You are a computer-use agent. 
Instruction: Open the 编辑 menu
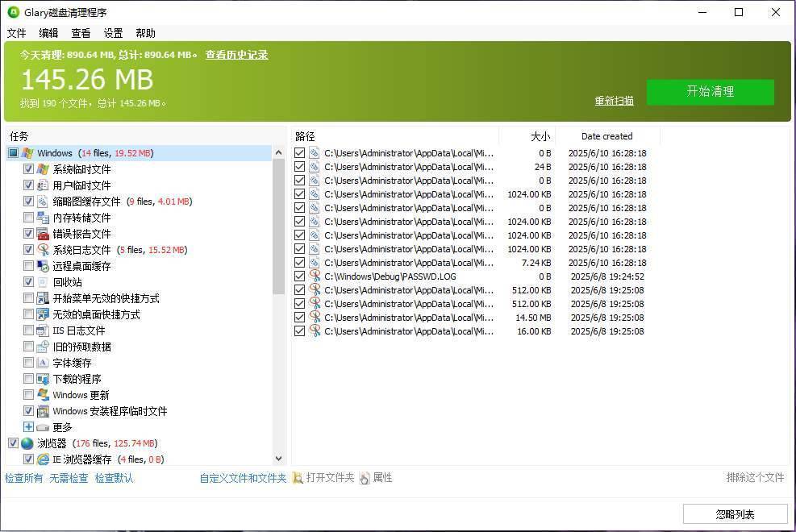click(x=48, y=33)
